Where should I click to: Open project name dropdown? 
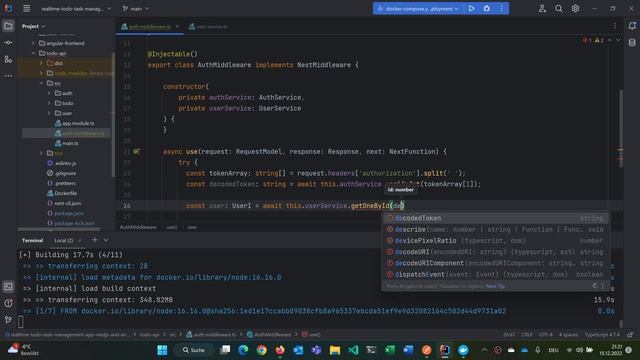[x=76, y=9]
